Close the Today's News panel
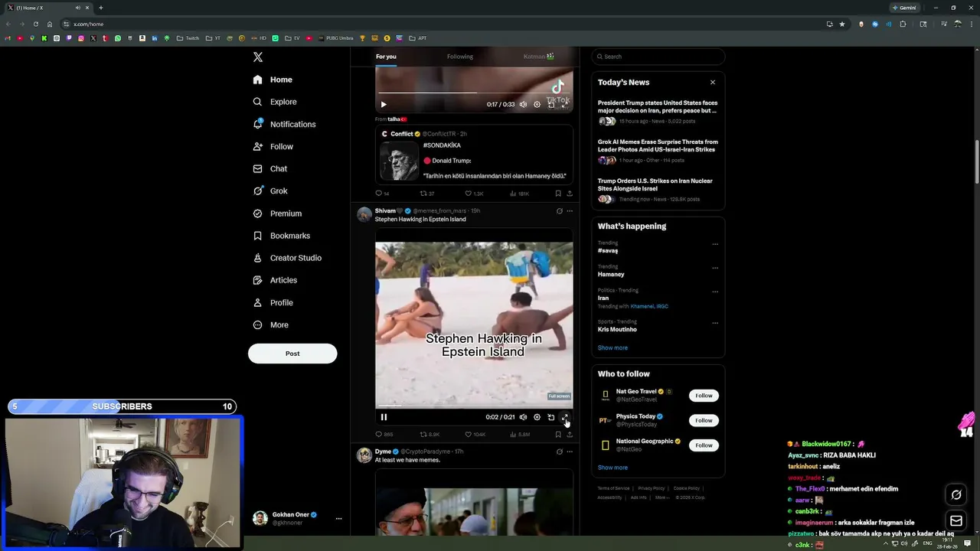This screenshot has width=980, height=551. (713, 83)
